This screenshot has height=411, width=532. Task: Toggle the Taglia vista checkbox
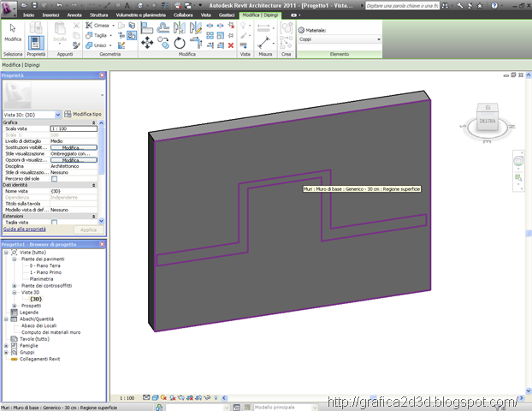point(54,222)
